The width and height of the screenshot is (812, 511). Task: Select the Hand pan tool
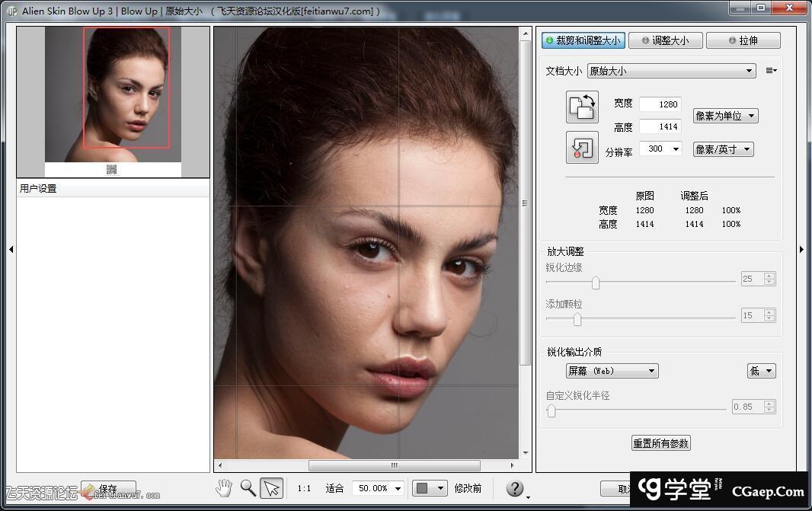[x=223, y=488]
